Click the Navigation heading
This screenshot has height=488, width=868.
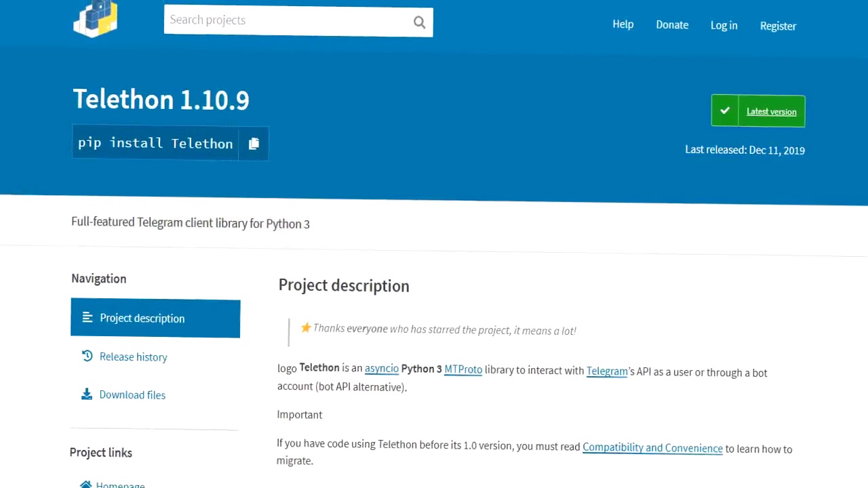[x=99, y=279]
